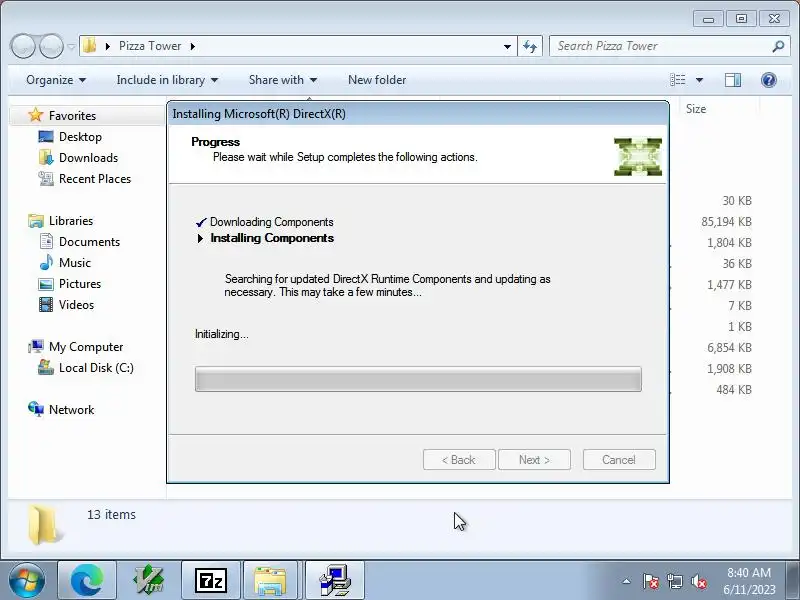Open the Share with menu
Viewport: 800px width, 600px height.
283,80
